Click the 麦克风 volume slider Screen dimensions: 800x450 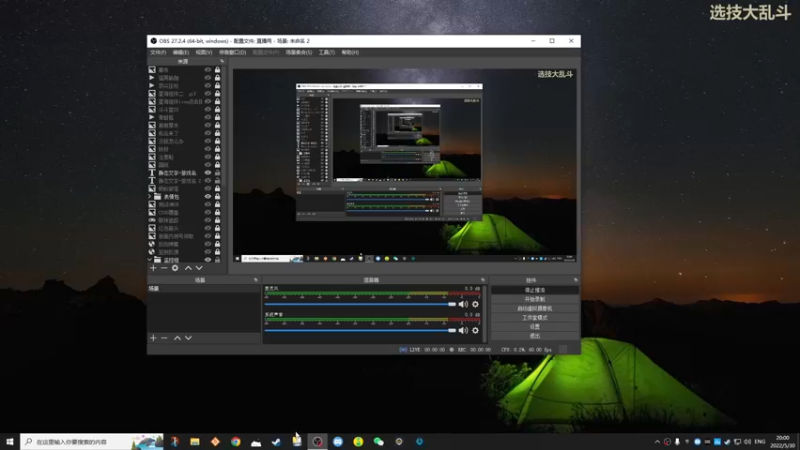(360, 304)
